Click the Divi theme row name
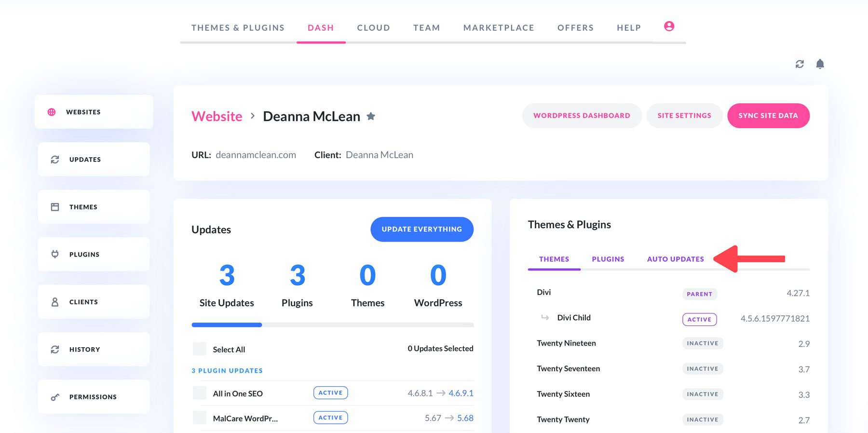The image size is (868, 433). click(544, 292)
